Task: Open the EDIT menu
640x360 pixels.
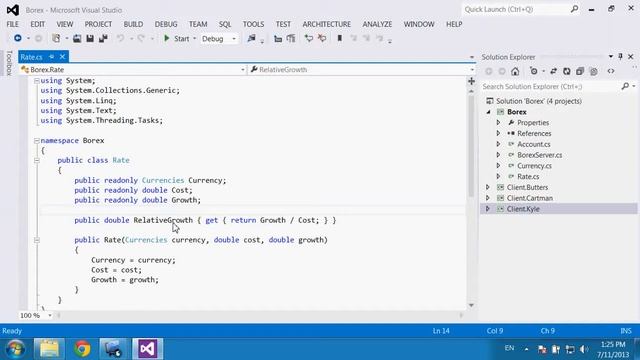Action: pyautogui.click(x=38, y=24)
